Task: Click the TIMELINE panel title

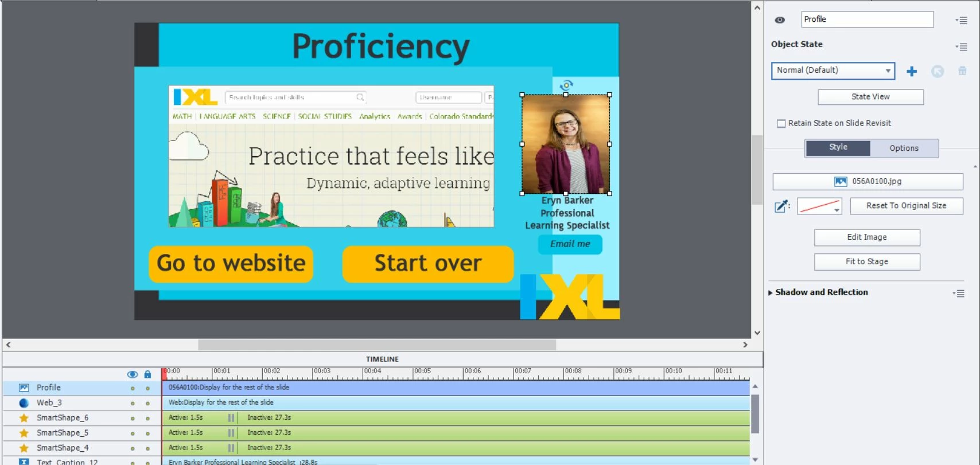Action: click(x=382, y=359)
